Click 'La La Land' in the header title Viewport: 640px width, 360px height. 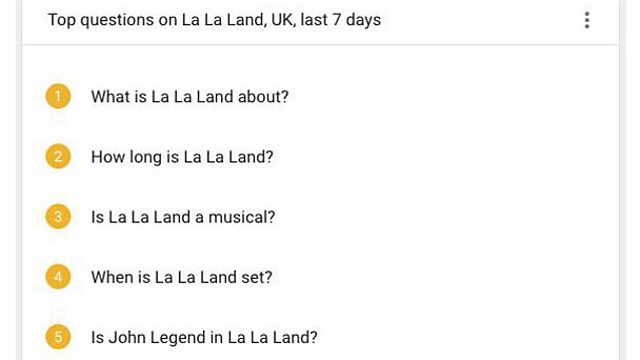coord(224,20)
